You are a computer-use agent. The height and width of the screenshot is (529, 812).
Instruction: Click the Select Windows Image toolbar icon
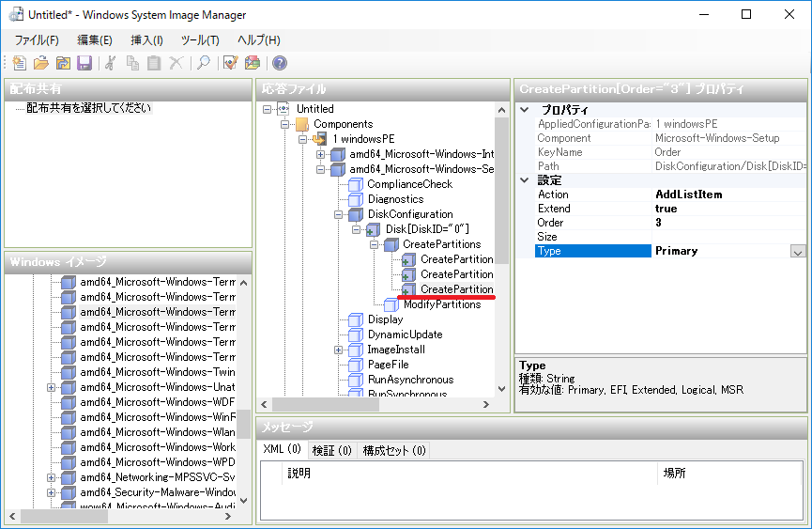[x=62, y=63]
